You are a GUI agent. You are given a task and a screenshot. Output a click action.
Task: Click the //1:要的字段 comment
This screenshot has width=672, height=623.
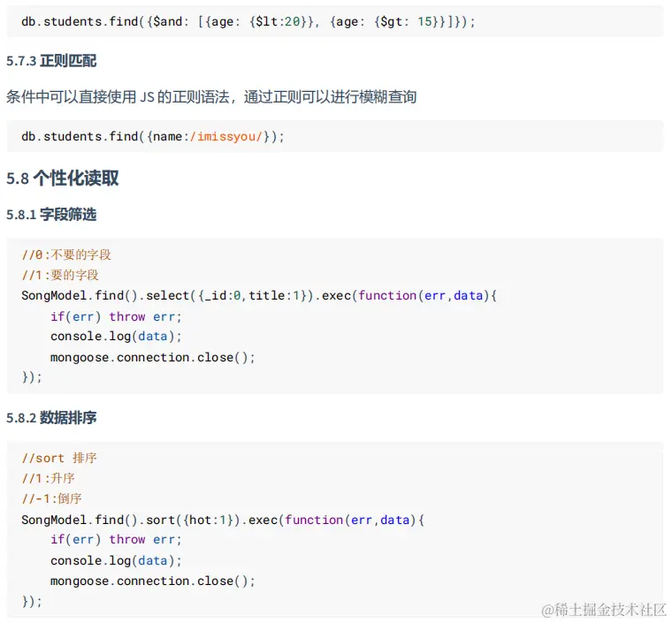(x=60, y=275)
